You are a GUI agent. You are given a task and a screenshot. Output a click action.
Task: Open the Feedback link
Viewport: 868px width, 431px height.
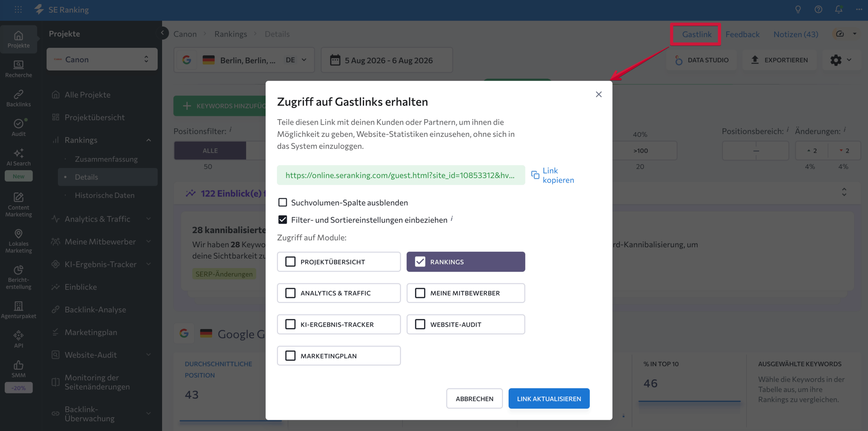742,34
